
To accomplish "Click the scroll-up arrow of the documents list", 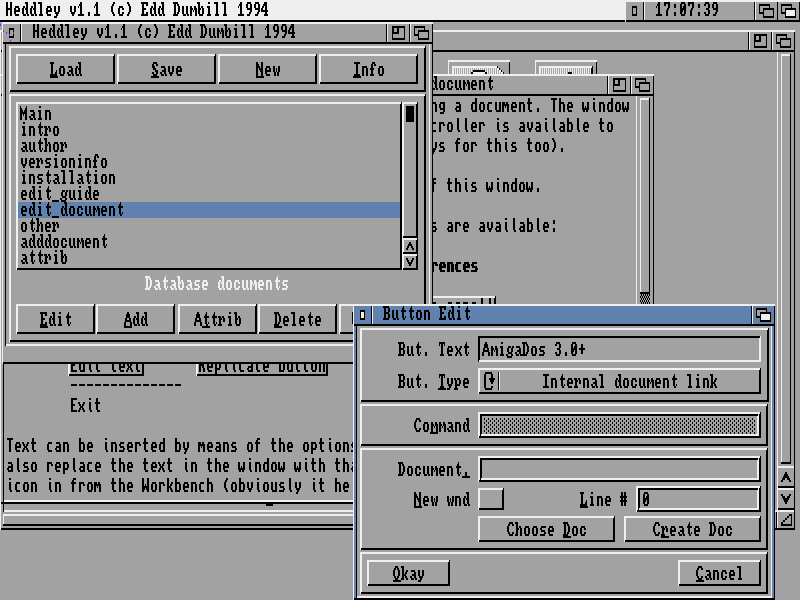I will click(410, 247).
